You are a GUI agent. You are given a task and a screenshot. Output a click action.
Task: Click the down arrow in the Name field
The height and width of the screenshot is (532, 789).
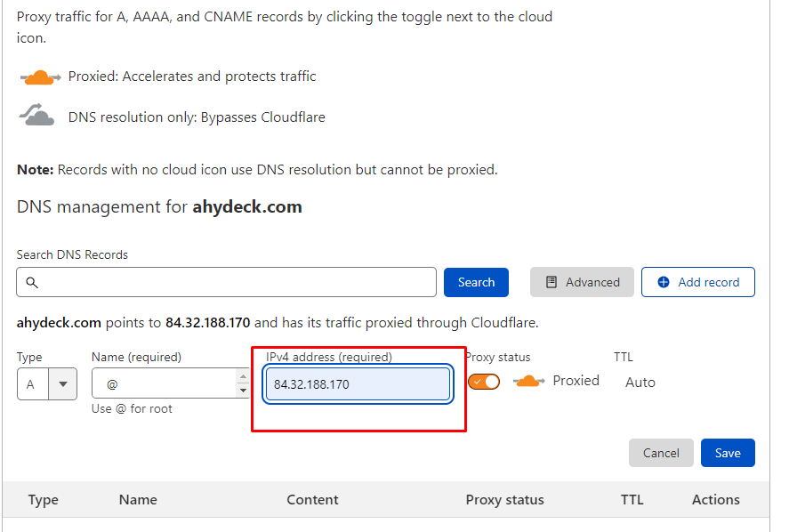tap(243, 391)
